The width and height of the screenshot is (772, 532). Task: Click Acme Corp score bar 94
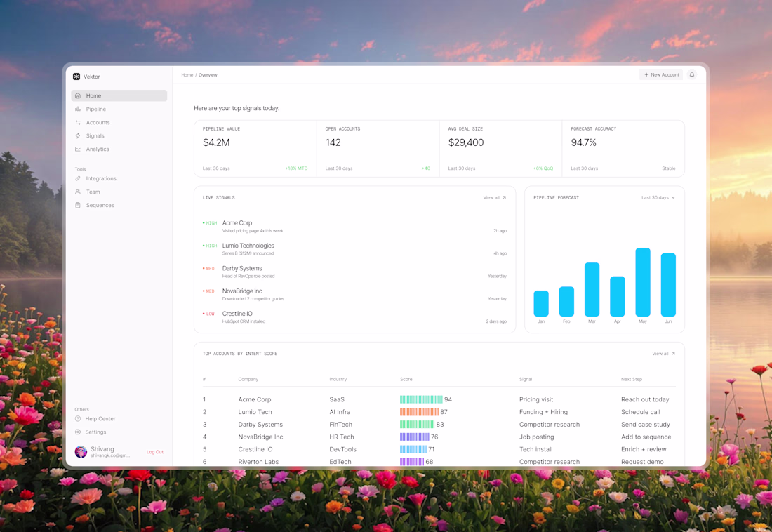tap(421, 399)
